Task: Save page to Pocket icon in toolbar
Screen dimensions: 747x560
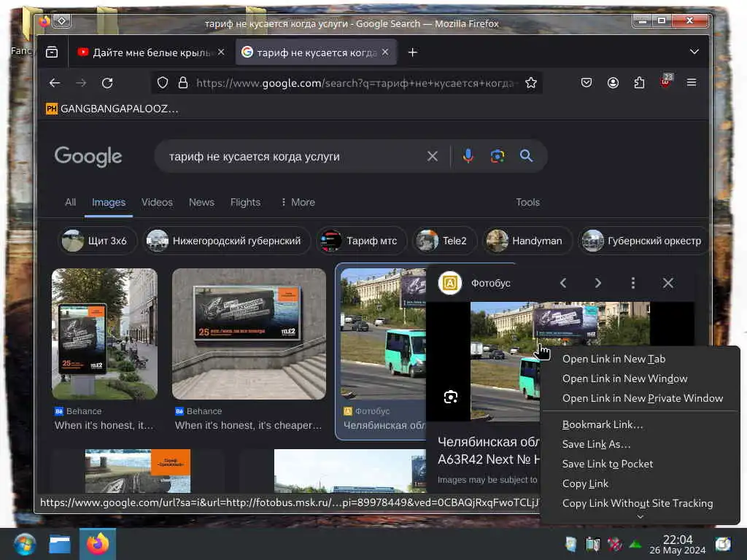Action: 587,83
